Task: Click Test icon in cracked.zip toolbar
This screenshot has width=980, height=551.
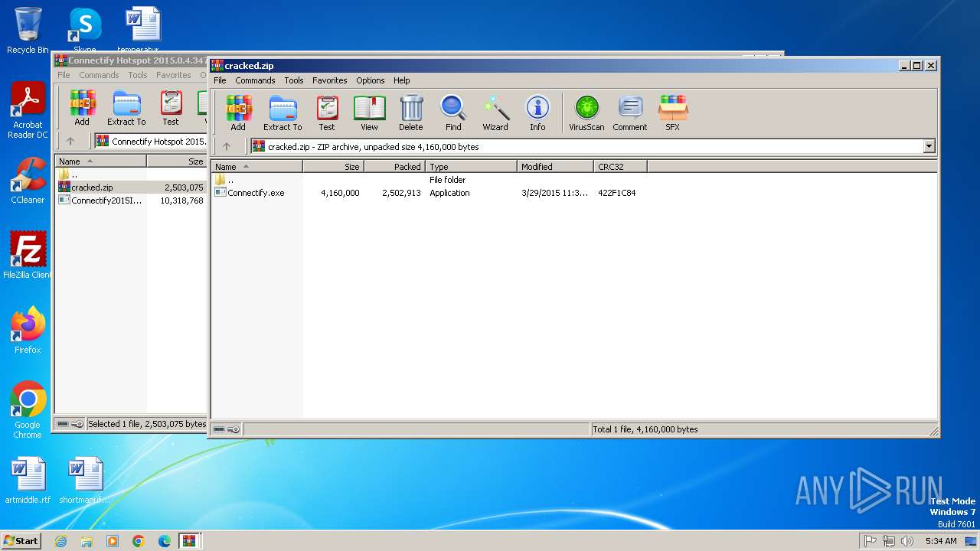Action: [327, 112]
